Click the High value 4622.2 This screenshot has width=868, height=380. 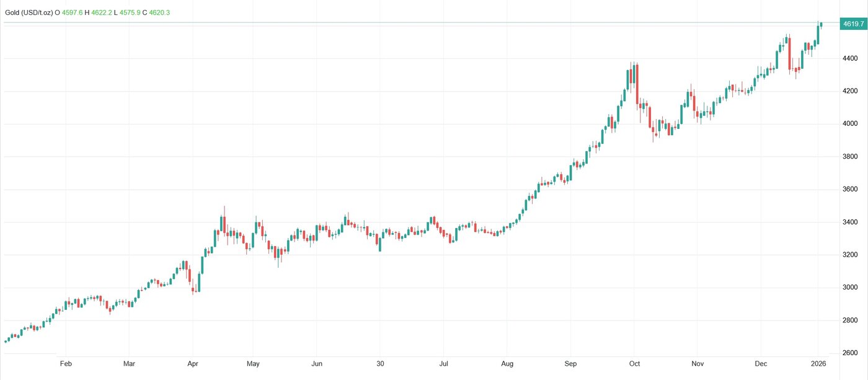[102, 12]
